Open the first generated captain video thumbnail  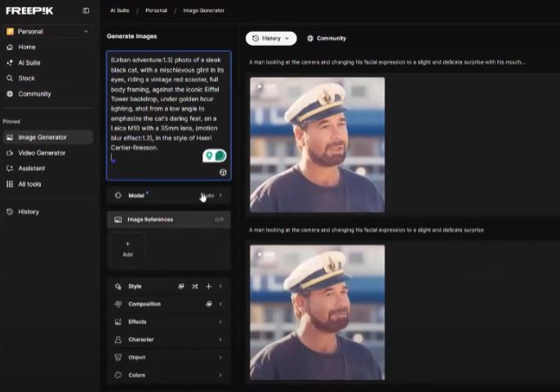pos(317,145)
